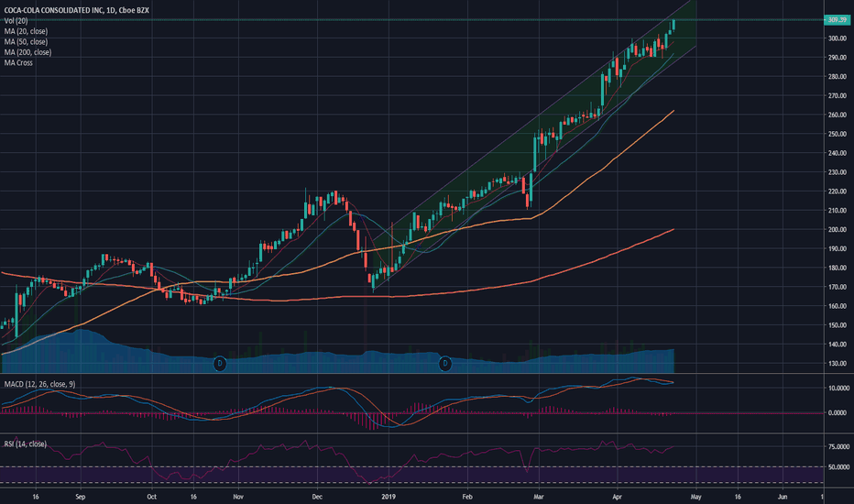This screenshot has height=504, width=854.
Task: Click the MACD 0.0000 scale label
Action: [x=838, y=413]
